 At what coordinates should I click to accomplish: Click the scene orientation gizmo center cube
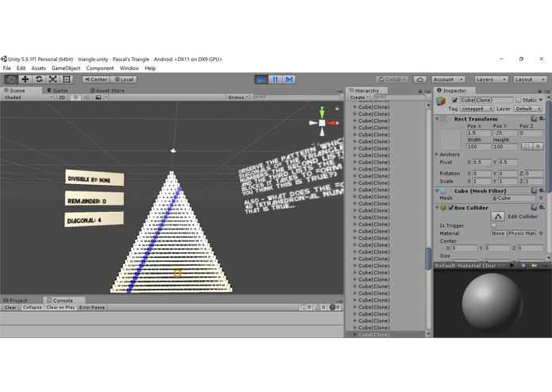pos(322,123)
